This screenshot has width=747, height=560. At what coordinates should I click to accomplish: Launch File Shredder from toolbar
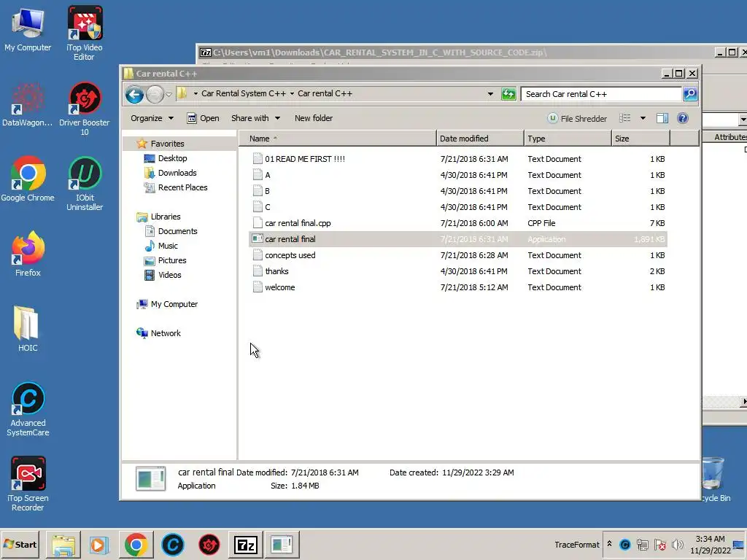point(577,119)
